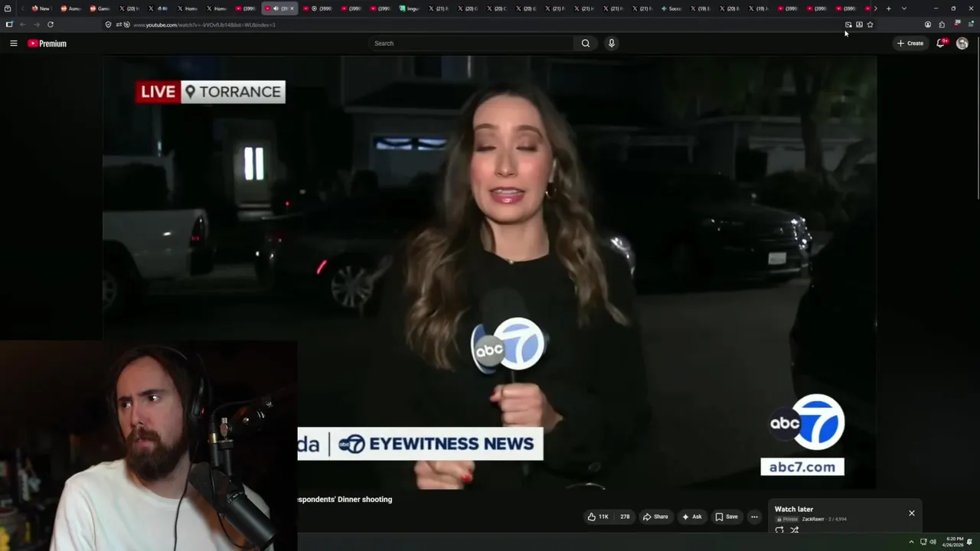The height and width of the screenshot is (551, 980).
Task: Click ZackRawrr playlist owner link
Action: click(x=813, y=519)
